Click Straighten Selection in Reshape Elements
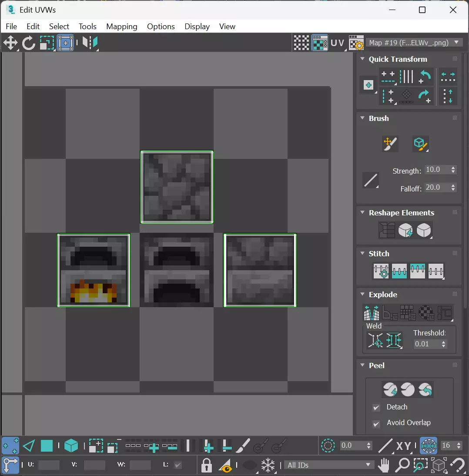Viewport: 469px width, 476px height. (x=387, y=230)
